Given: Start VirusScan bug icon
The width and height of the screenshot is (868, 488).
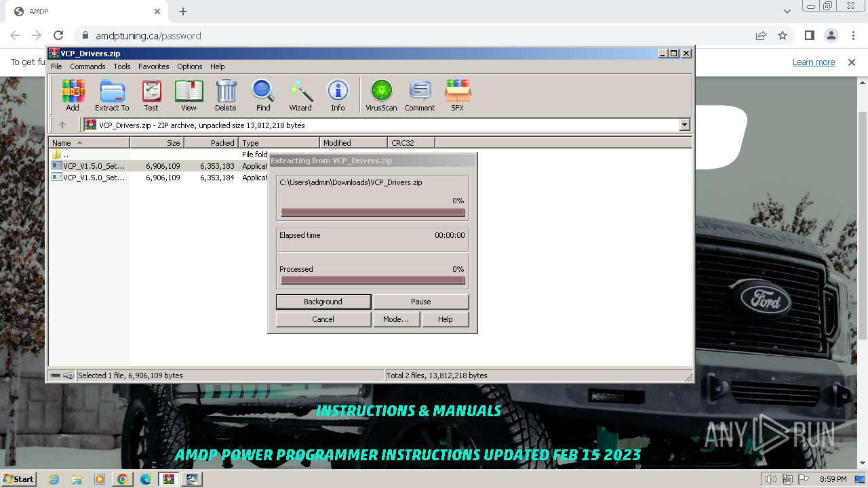Looking at the screenshot, I should tap(381, 96).
